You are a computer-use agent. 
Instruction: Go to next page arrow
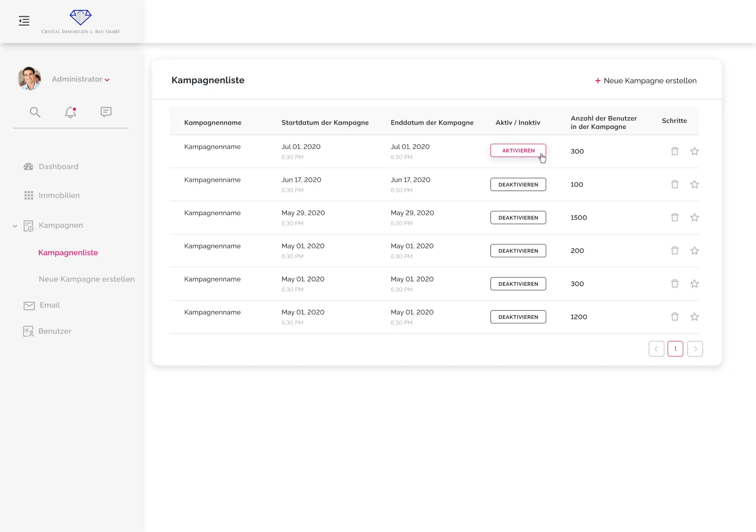[x=695, y=349]
